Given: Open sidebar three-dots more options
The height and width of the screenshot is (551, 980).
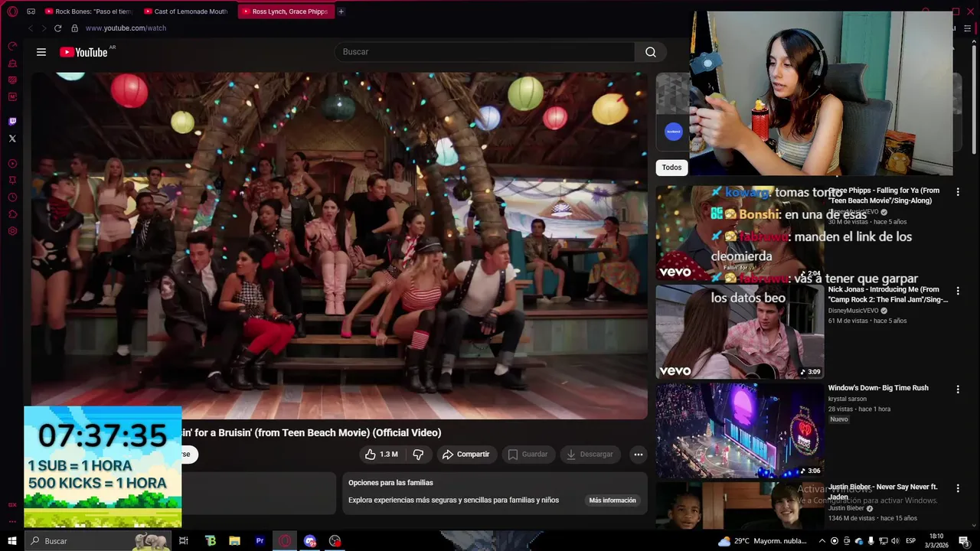Looking at the screenshot, I should pyautogui.click(x=12, y=521).
